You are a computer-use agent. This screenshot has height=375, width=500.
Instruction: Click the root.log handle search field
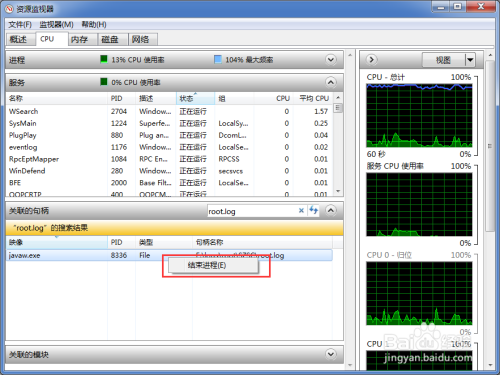tap(252, 211)
